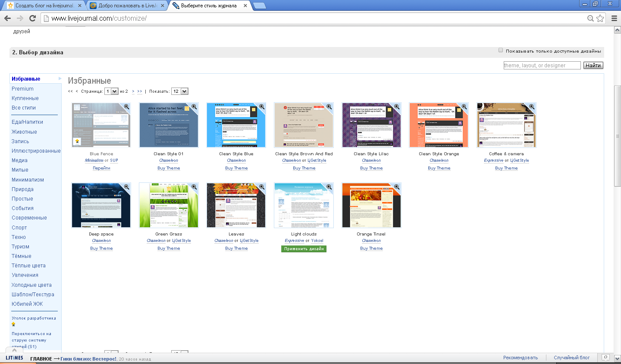Viewport: 621px width, 364px height.
Task: Zoom preview of Leaves theme
Action: pyautogui.click(x=262, y=187)
